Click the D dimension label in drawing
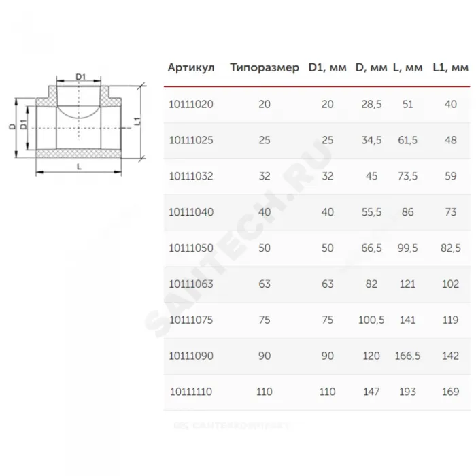This screenshot has width=476, height=476. [12, 126]
